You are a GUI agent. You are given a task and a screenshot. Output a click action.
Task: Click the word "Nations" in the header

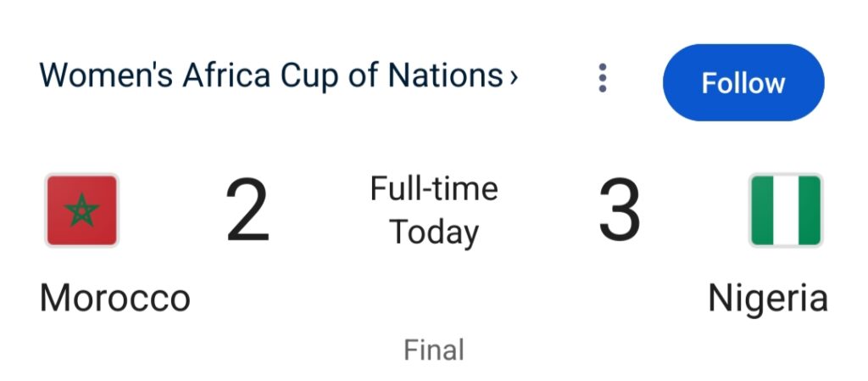(446, 75)
